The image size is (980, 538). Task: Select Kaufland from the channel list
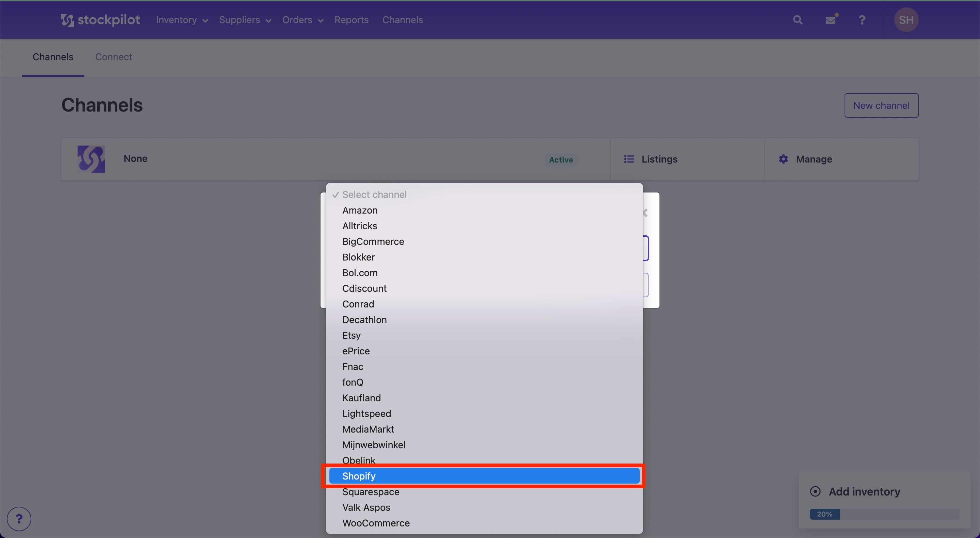(x=484, y=398)
